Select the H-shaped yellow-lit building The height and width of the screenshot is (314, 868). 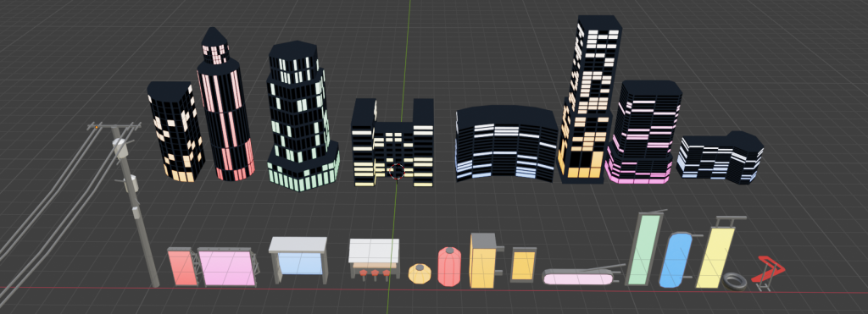point(393,143)
